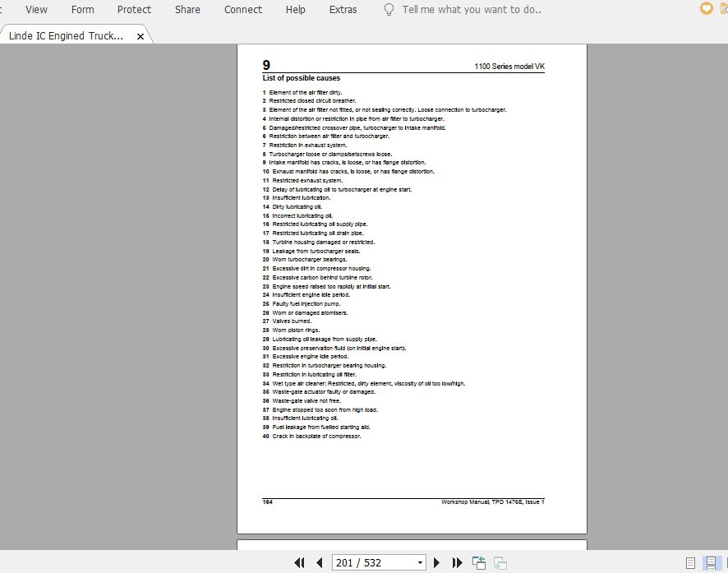Click the greyed next view icon

click(500, 563)
